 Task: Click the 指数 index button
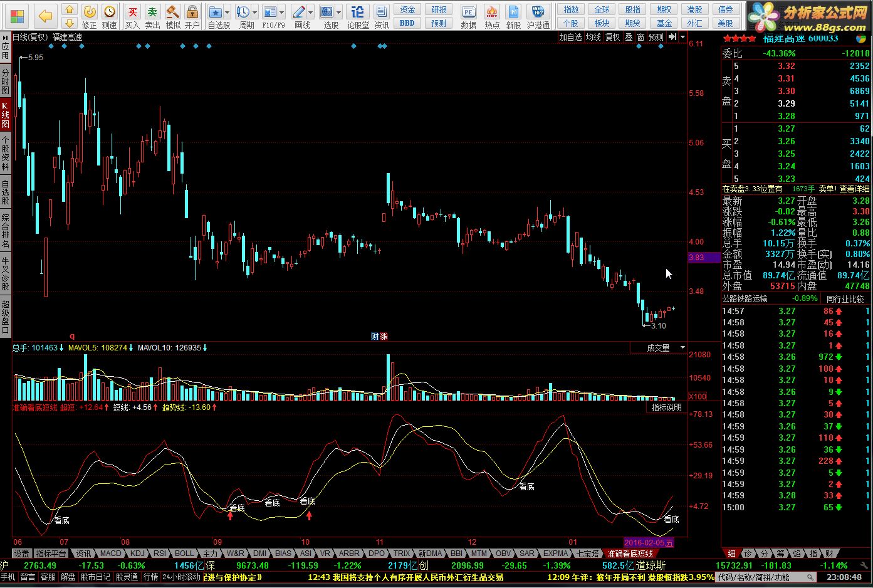click(x=571, y=9)
